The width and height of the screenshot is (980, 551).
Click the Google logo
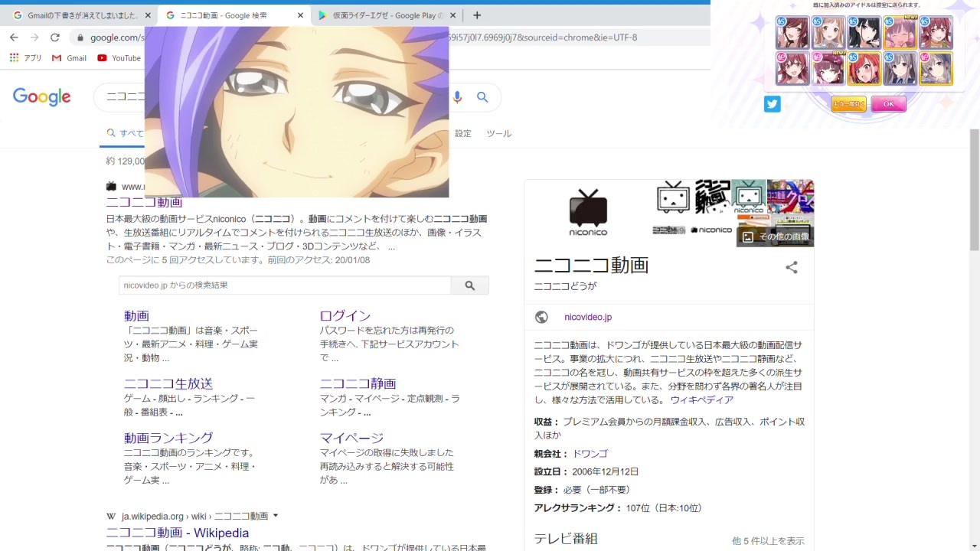click(x=42, y=97)
